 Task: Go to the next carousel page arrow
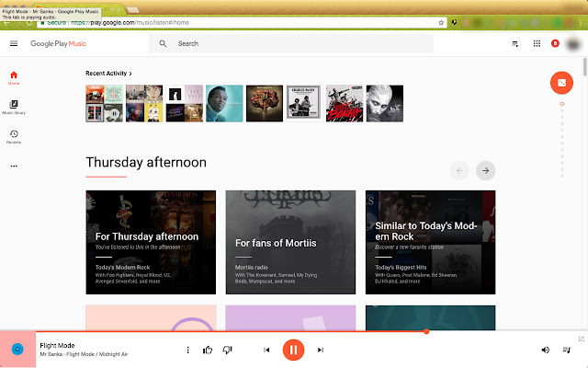[x=486, y=171]
